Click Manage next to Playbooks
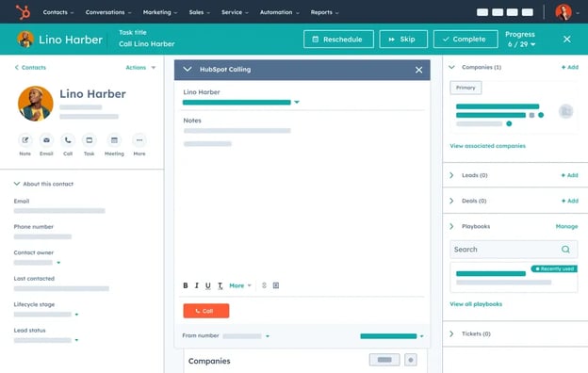Screen dimensions: 588x373 pyautogui.click(x=566, y=226)
